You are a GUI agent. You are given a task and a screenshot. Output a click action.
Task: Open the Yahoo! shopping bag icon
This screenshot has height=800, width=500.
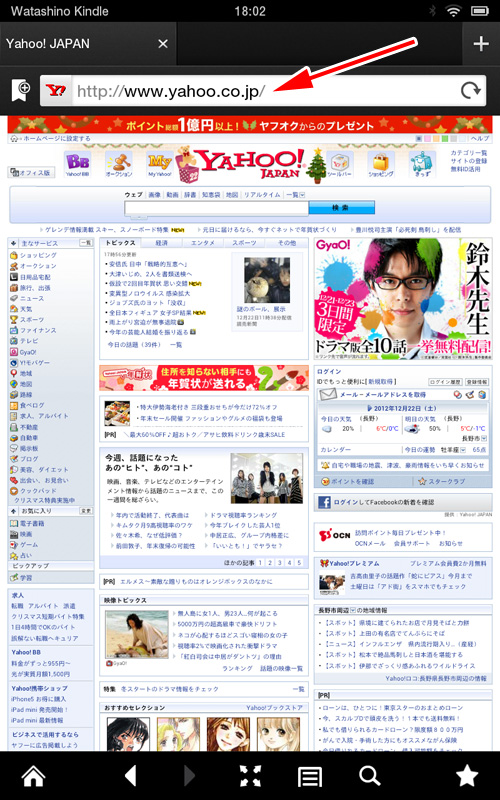point(380,164)
